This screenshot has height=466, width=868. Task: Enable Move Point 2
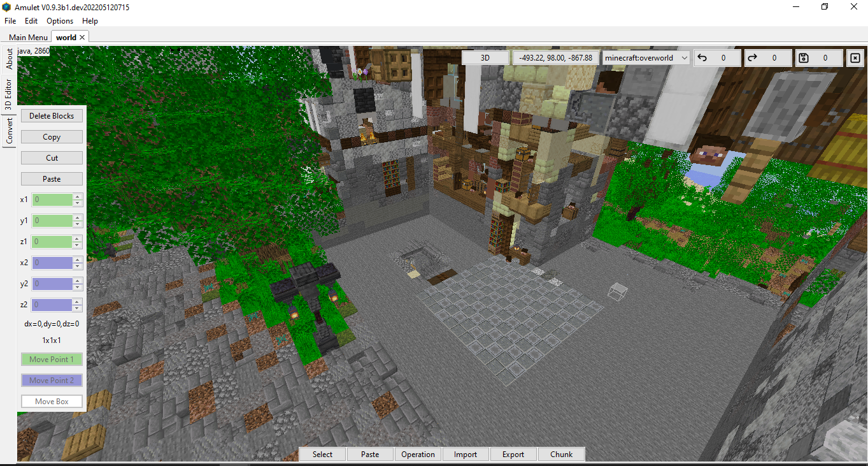[x=52, y=380]
